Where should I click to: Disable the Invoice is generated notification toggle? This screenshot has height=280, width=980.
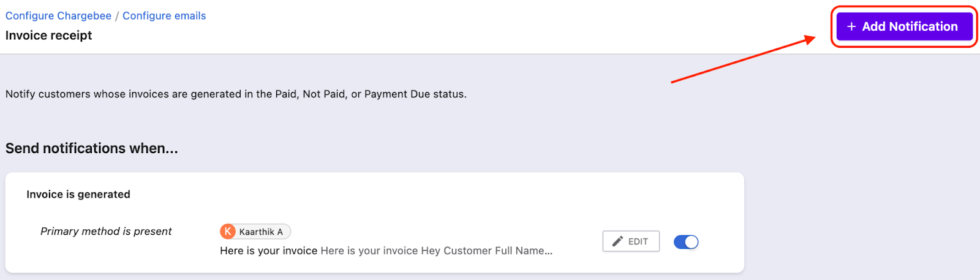pos(686,242)
